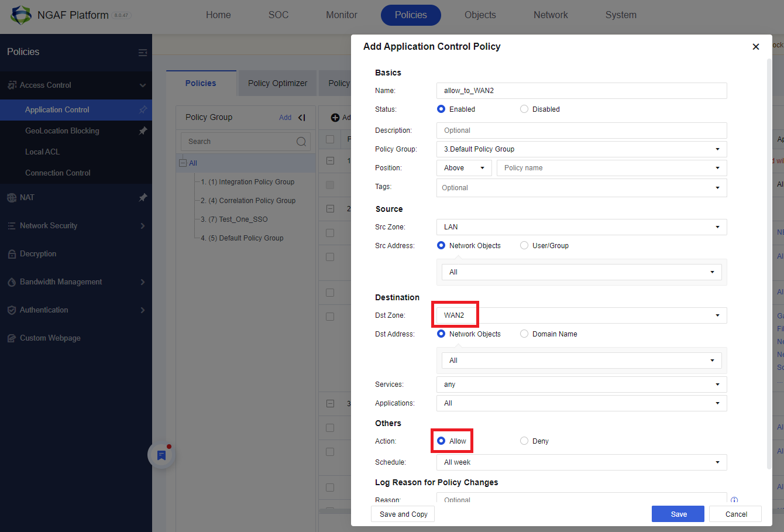Click the search magnifier in Policy Group panel
Screen dimensions: 784x532
coord(301,141)
